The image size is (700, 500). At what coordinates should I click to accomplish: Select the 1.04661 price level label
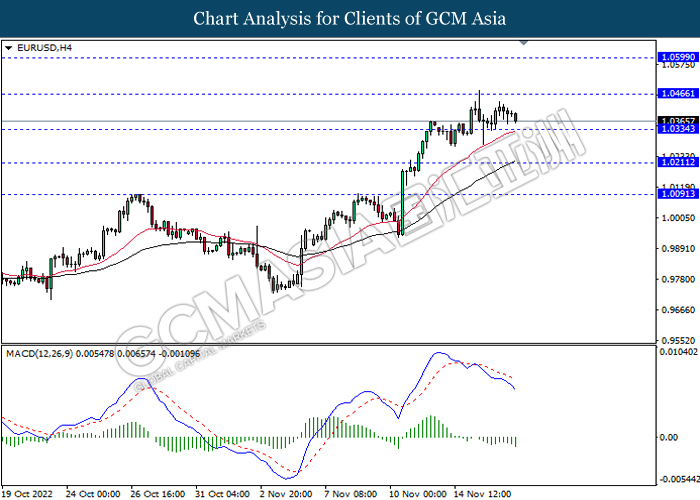pos(673,94)
